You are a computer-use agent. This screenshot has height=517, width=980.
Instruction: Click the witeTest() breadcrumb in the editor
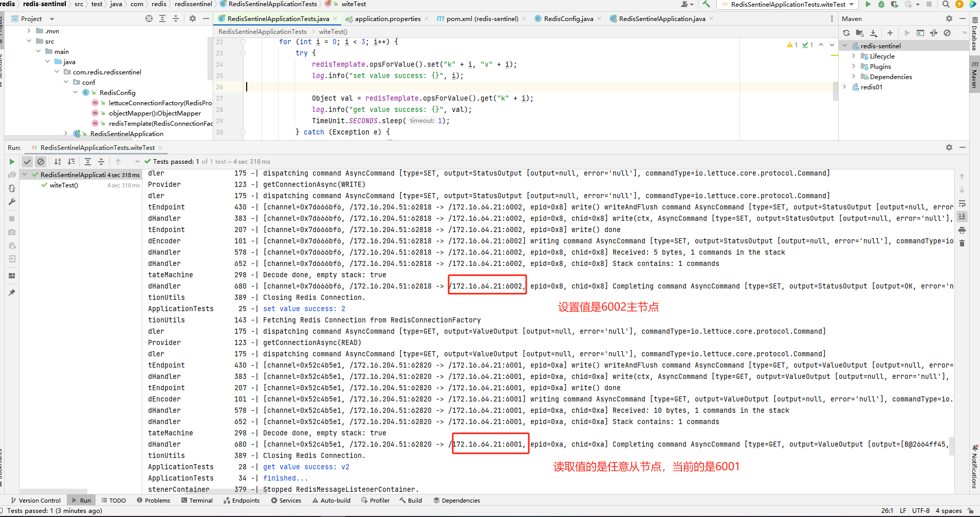(333, 32)
